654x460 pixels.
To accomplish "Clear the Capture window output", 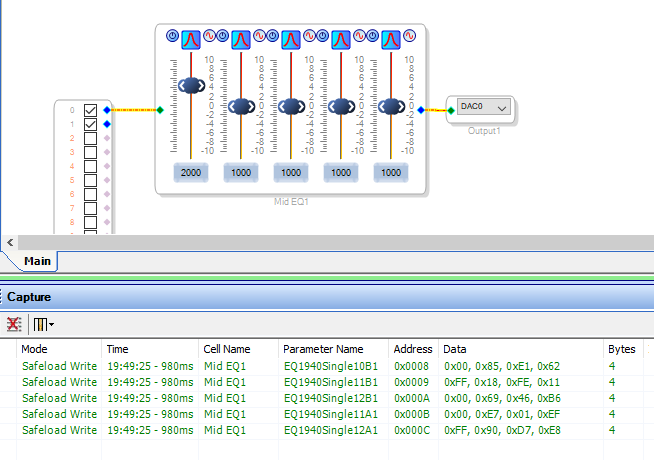I will pyautogui.click(x=14, y=324).
